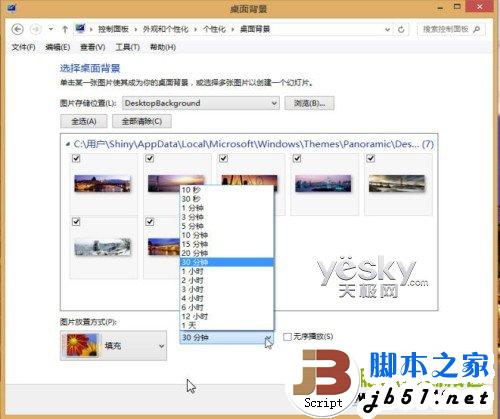Choose 6 小时 interval option
Image resolution: width=500 pixels, height=419 pixels.
pyautogui.click(x=227, y=307)
